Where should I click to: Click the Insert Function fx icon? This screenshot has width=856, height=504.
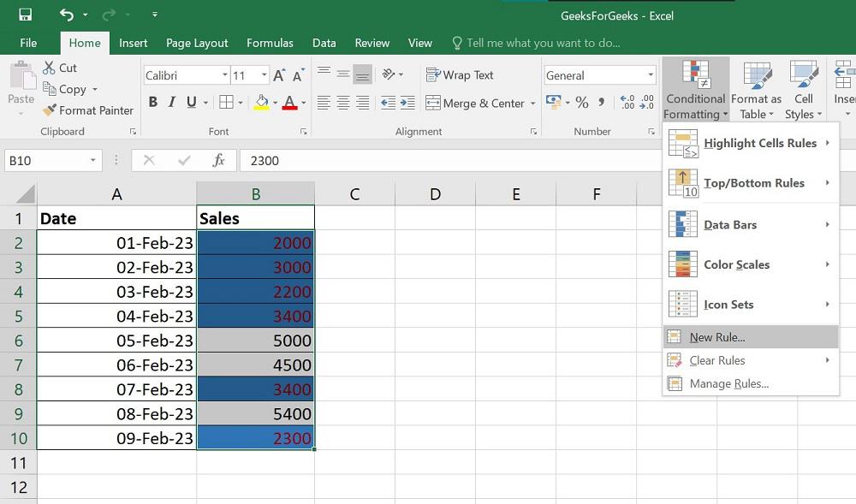(218, 160)
